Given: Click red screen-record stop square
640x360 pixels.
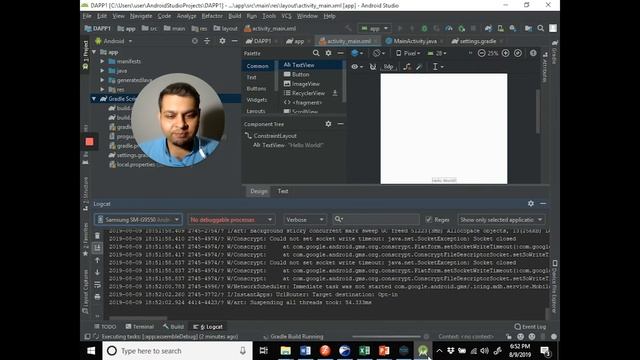Looking at the screenshot, I should click(x=89, y=142).
